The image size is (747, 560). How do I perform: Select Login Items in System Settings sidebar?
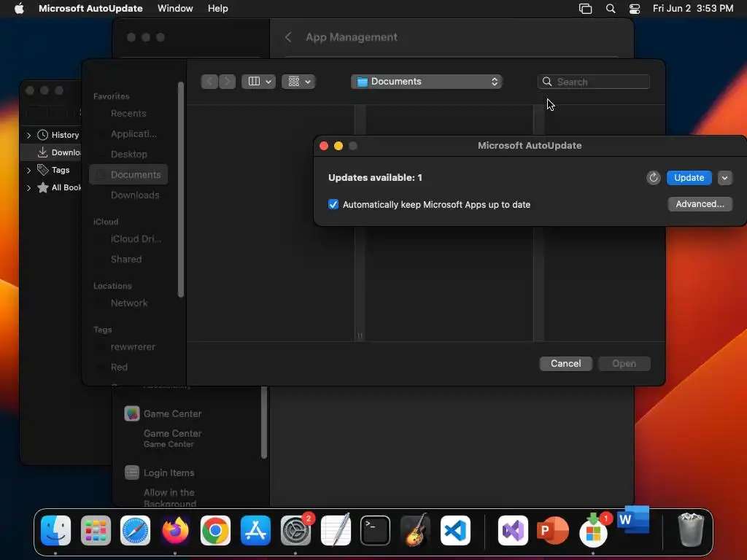(160, 472)
